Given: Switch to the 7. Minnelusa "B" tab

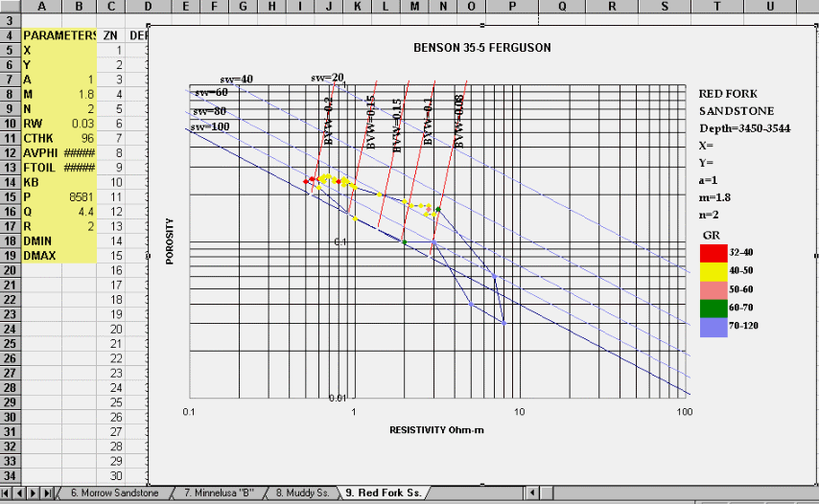Looking at the screenshot, I should coord(220,493).
